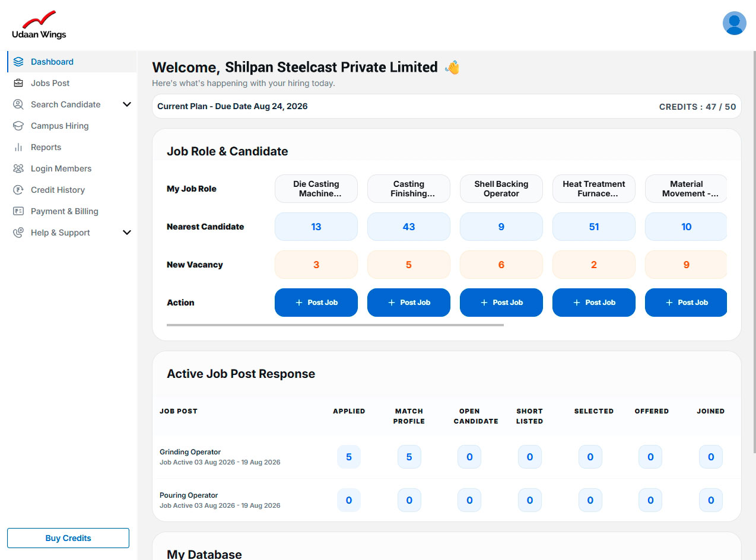The height and width of the screenshot is (560, 756).
Task: Post Job for Die Casting Machine role
Action: pos(316,303)
